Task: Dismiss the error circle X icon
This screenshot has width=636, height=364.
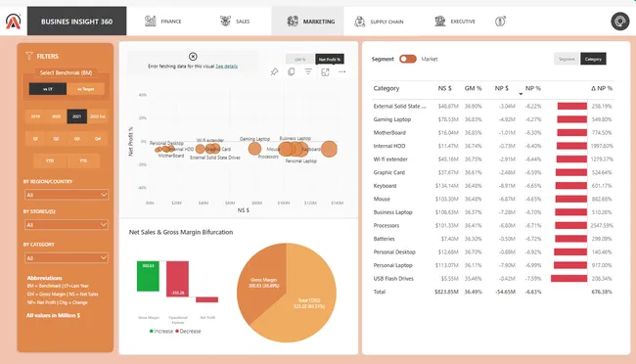Action: [193, 57]
